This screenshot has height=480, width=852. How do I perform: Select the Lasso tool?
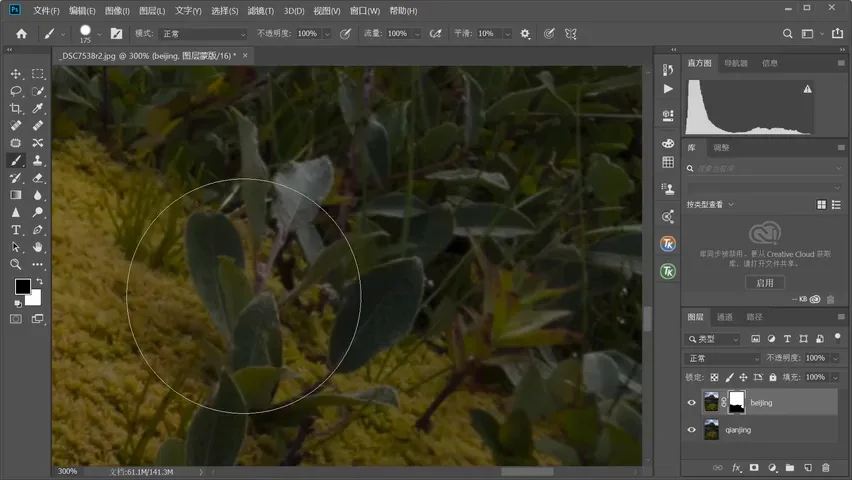tap(16, 91)
